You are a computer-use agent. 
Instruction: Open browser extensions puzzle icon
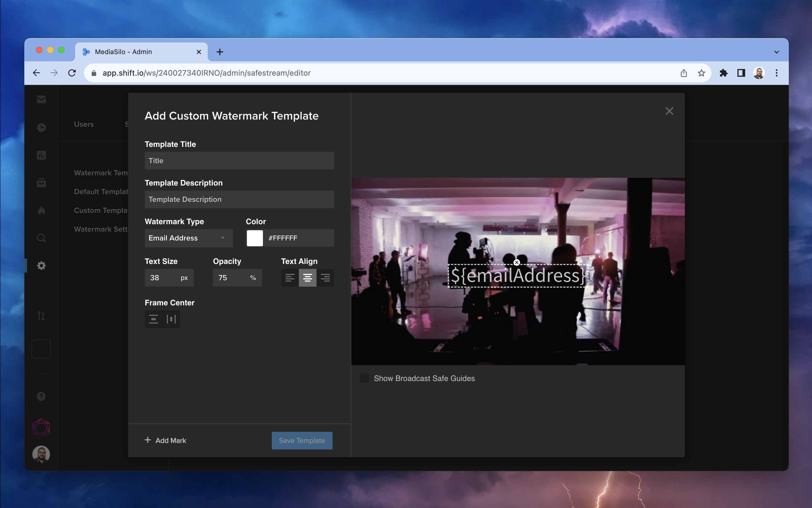pyautogui.click(x=723, y=73)
